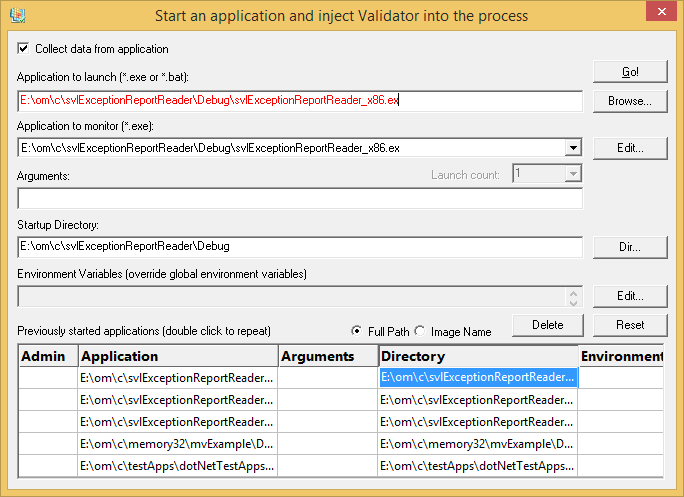Viewport: 684px width, 497px height.
Task: Click the Arguments column header
Action: point(328,356)
